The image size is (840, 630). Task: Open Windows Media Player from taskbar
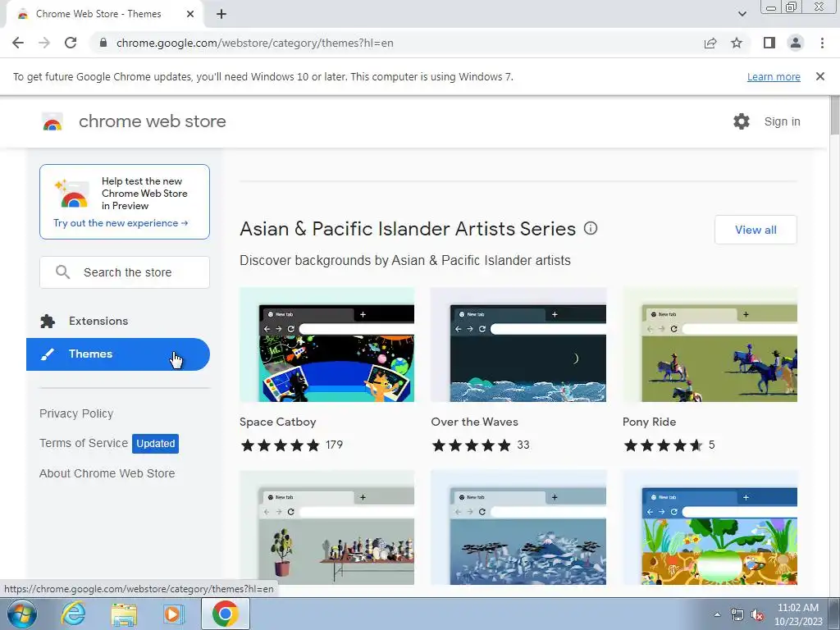[x=173, y=614]
